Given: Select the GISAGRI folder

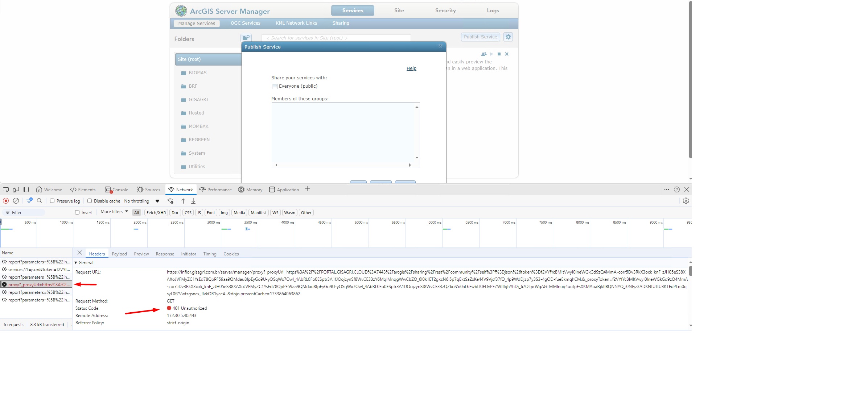Looking at the screenshot, I should (198, 100).
